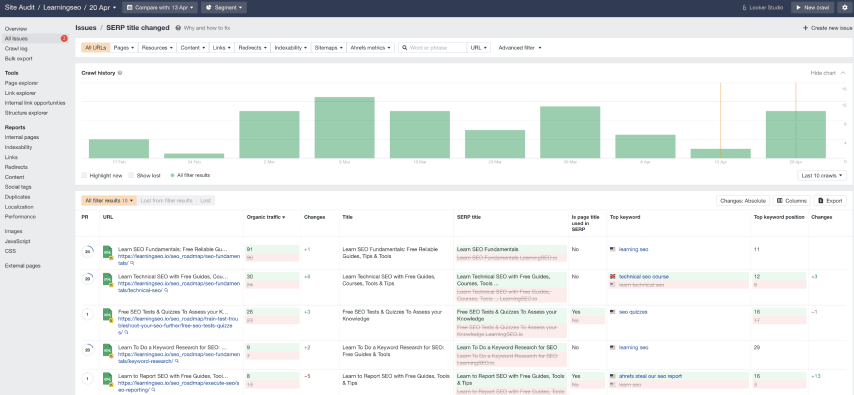Open the 'ahrefs steal our seo report' keyword link
Viewport: 854px width, 395px height.
(x=650, y=376)
